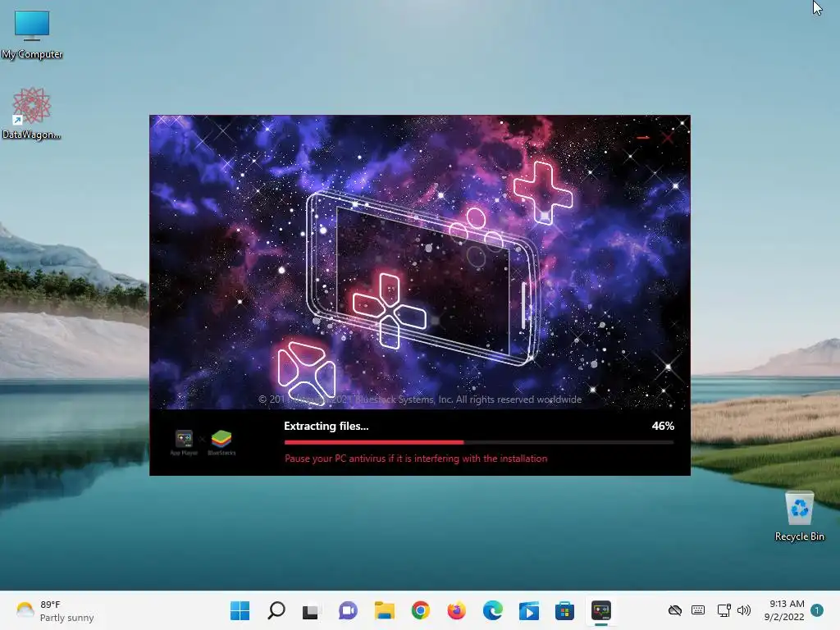The image size is (840, 630).
Task: Open the DataWagon desktop shortcut
Action: tap(31, 113)
